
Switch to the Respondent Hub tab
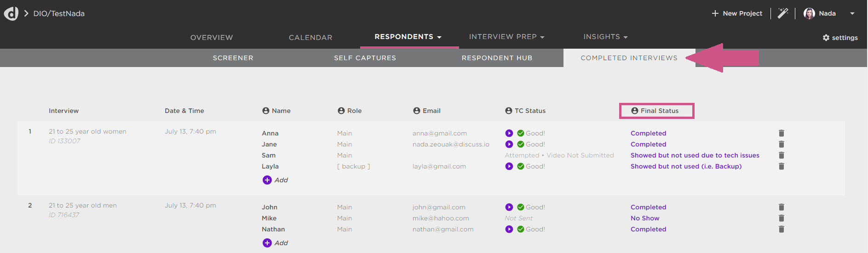497,58
